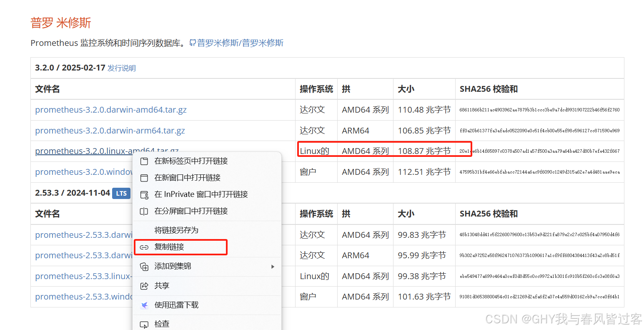
Task: Select 将链接另存为 menu entry
Action: tap(207, 230)
